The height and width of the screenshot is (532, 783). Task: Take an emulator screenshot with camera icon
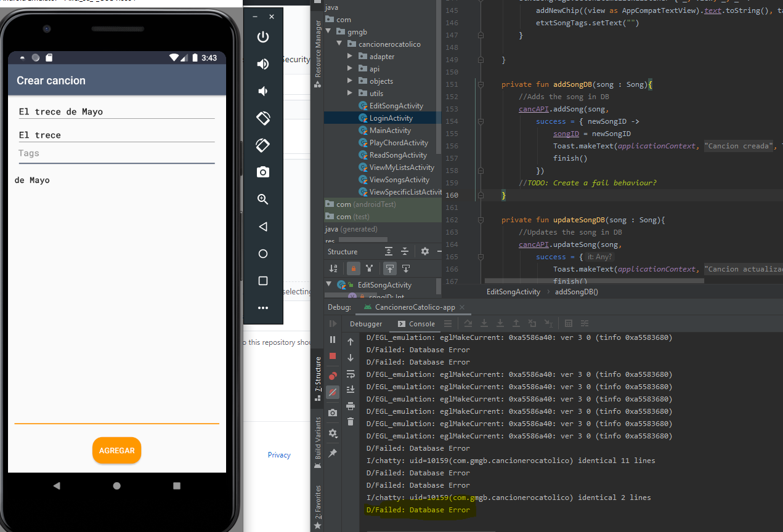click(x=263, y=172)
